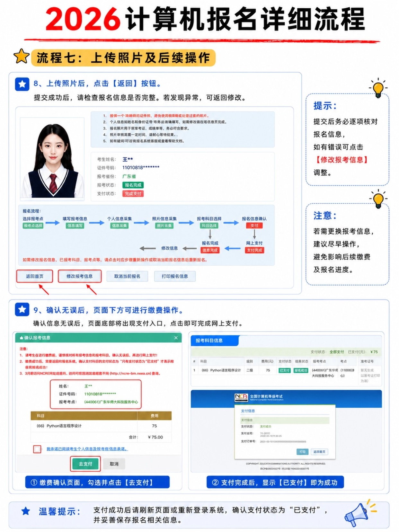Screen dimensions: 399x532
Task: Click the 科目选择 flow badge
Action: pyautogui.click(x=209, y=226)
